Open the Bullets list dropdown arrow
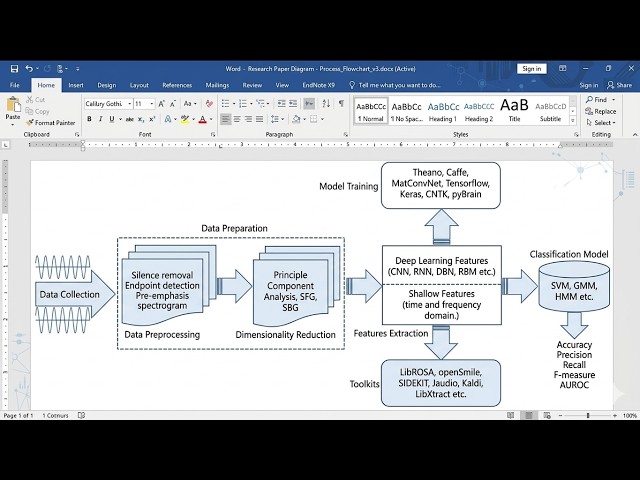640x480 pixels. tap(234, 104)
